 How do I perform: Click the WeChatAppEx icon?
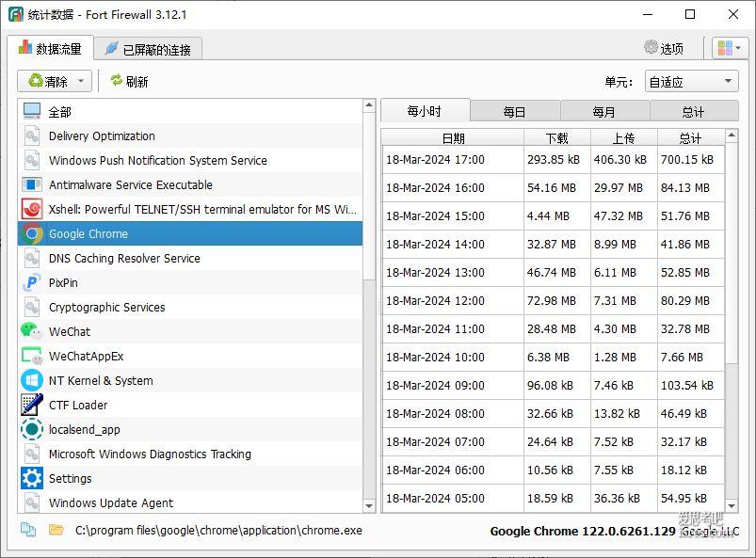[32, 356]
